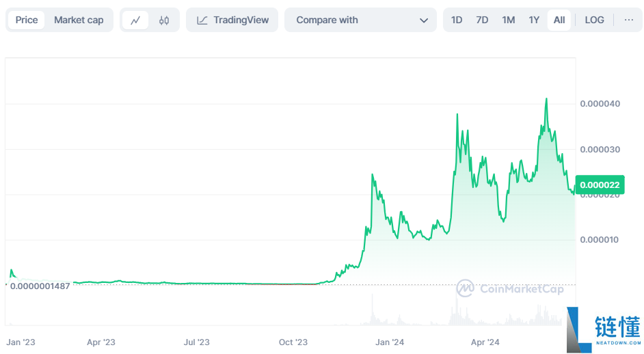Set time range to 1D
644x354 pixels.
click(457, 20)
